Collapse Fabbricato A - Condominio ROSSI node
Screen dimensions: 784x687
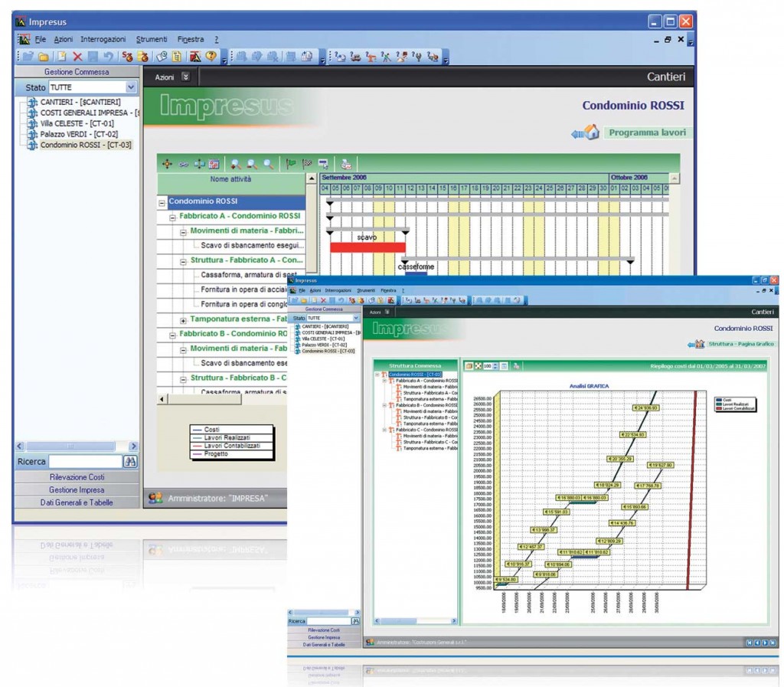(x=172, y=218)
